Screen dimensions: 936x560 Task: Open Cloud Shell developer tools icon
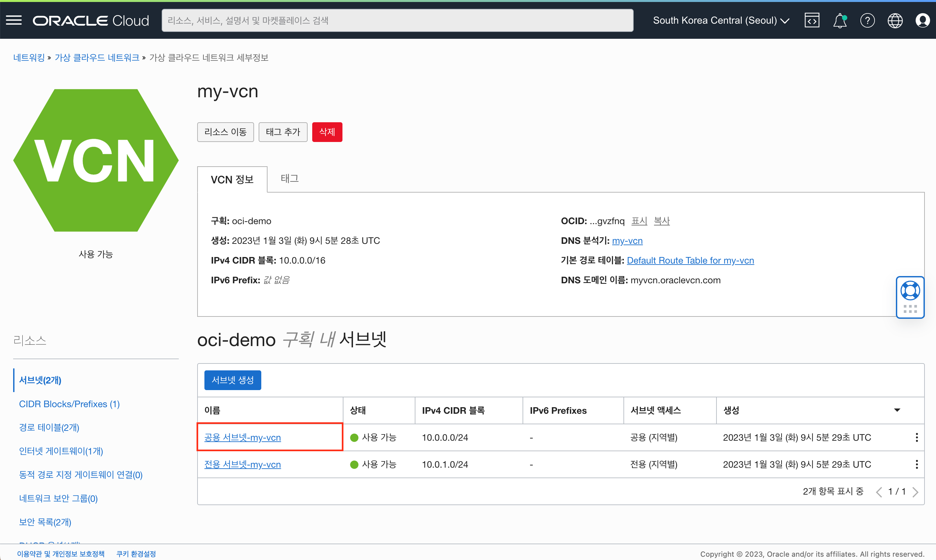[x=812, y=20]
